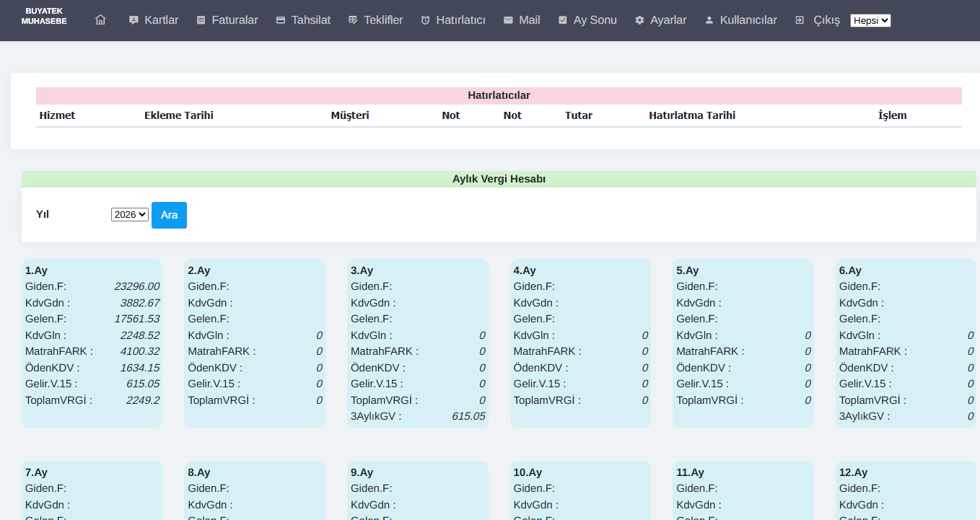
Task: Click the Hatırlatıcı alarm clock icon
Action: tap(426, 20)
